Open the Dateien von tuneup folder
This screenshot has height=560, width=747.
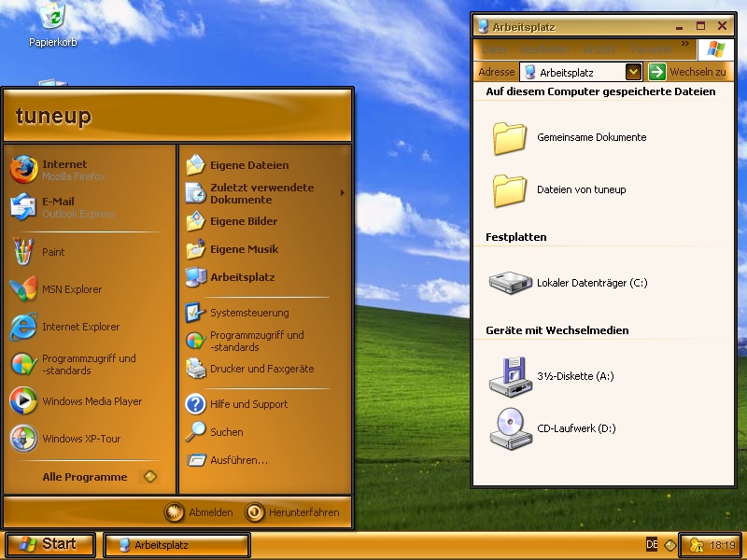click(x=559, y=190)
